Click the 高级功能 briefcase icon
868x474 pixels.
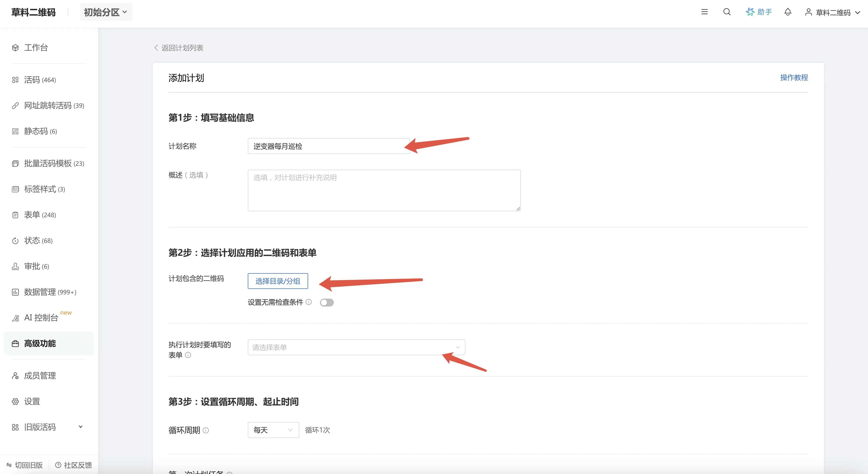point(15,344)
